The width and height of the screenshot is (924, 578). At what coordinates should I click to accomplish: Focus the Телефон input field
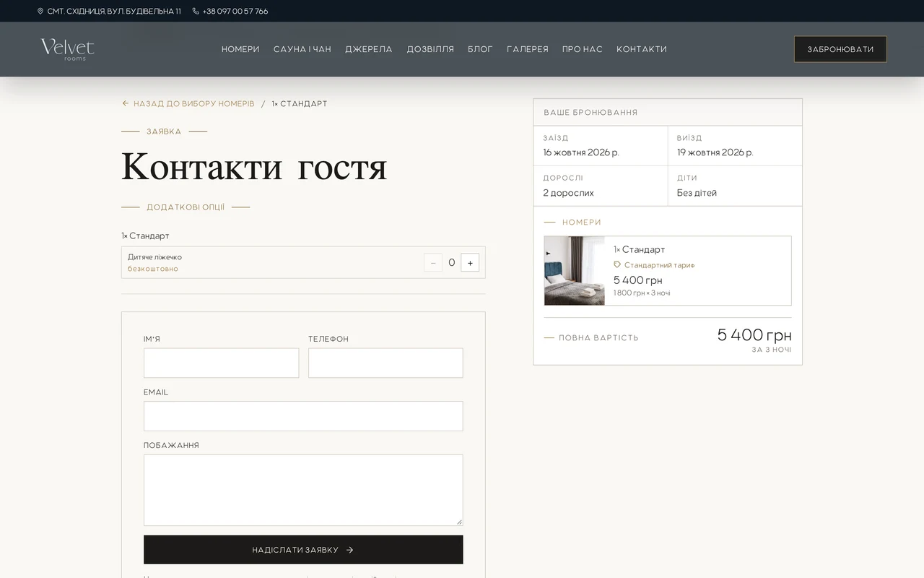[x=385, y=363]
